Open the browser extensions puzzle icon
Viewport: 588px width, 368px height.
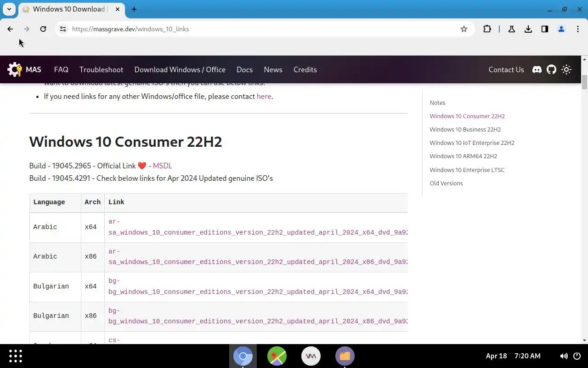487,29
